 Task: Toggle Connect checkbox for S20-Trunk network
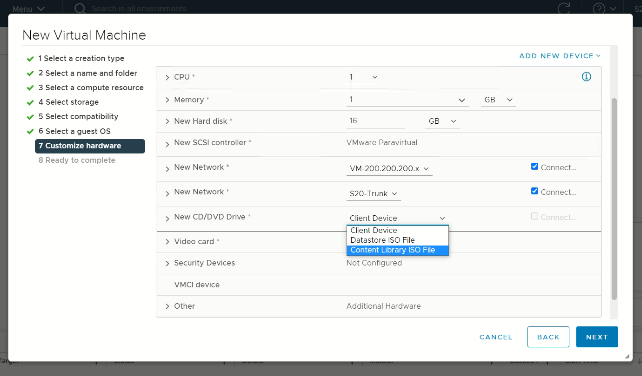(534, 191)
